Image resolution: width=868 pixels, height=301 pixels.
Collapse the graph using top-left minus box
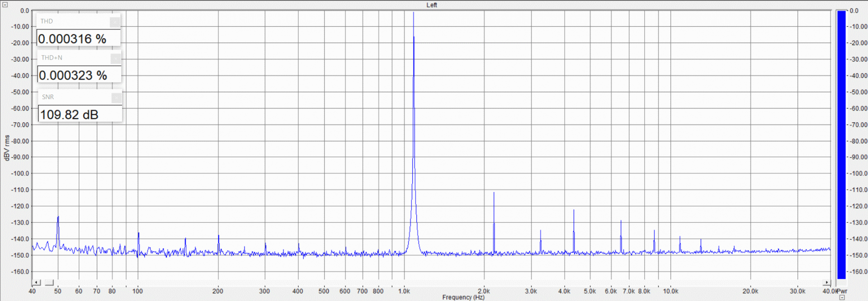point(5,5)
